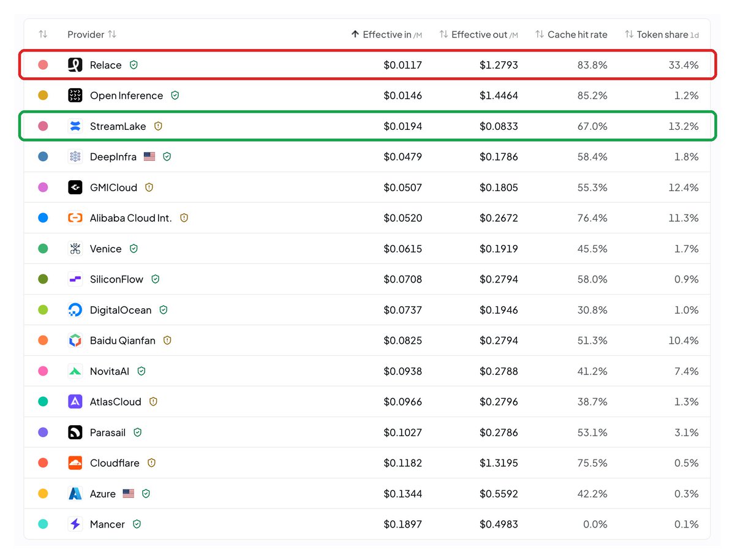The height and width of the screenshot is (560, 735).
Task: Click the AtlasCloud provider logo
Action: pos(75,402)
